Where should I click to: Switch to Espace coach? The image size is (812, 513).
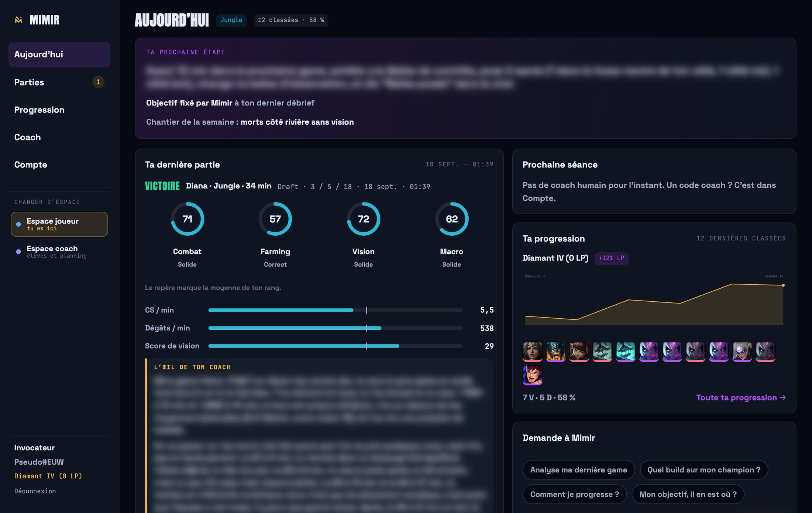click(59, 252)
